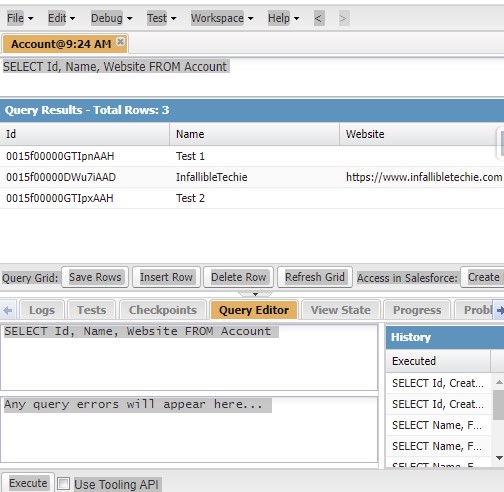Switch to the Logs tab
The image size is (504, 492).
(42, 310)
